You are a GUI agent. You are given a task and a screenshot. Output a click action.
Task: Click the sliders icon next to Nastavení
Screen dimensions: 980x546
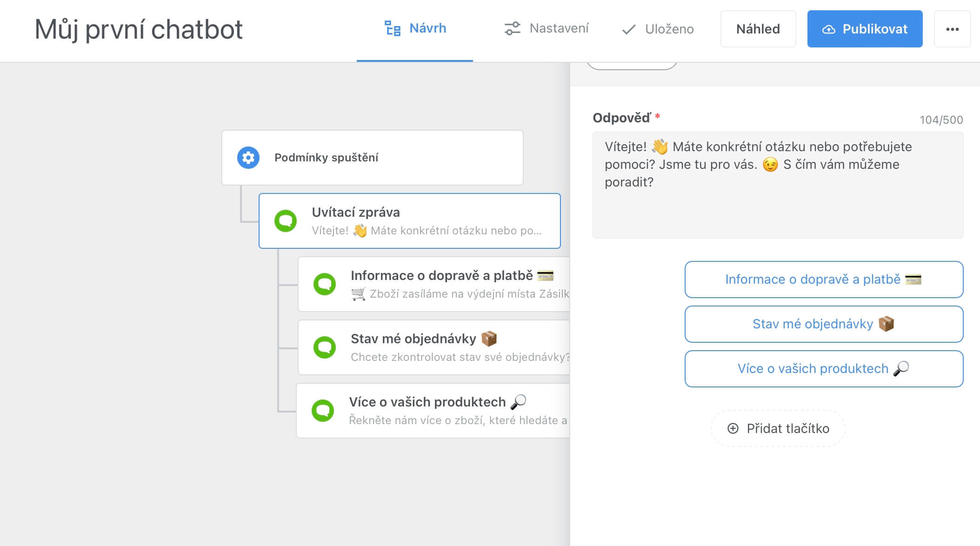pyautogui.click(x=513, y=28)
